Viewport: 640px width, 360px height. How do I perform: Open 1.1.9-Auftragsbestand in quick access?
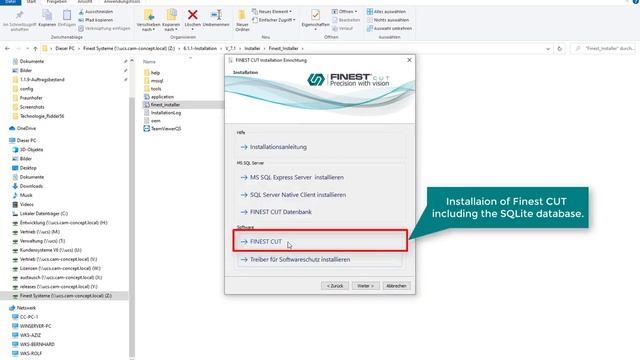pyautogui.click(x=38, y=80)
